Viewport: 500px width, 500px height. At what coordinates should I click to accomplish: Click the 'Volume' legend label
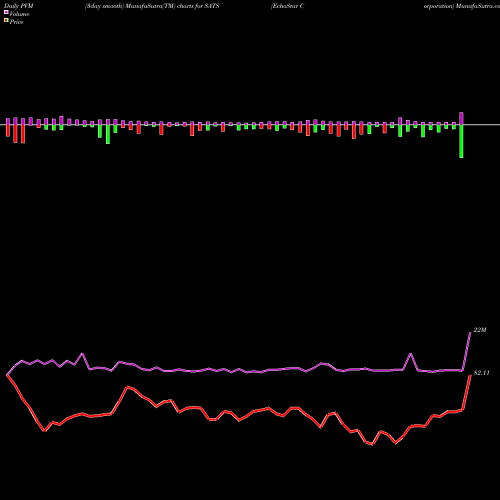tap(19, 14)
